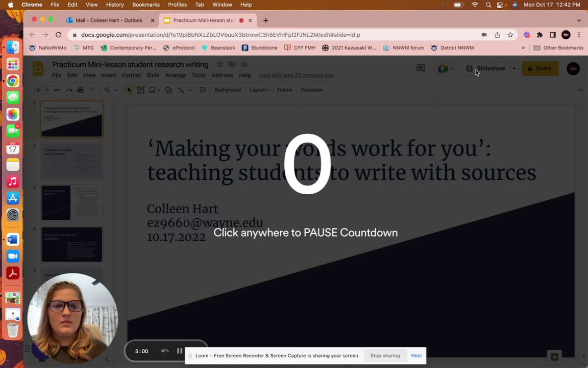This screenshot has height=368, width=588.
Task: Change slide Background
Action: [x=228, y=90]
